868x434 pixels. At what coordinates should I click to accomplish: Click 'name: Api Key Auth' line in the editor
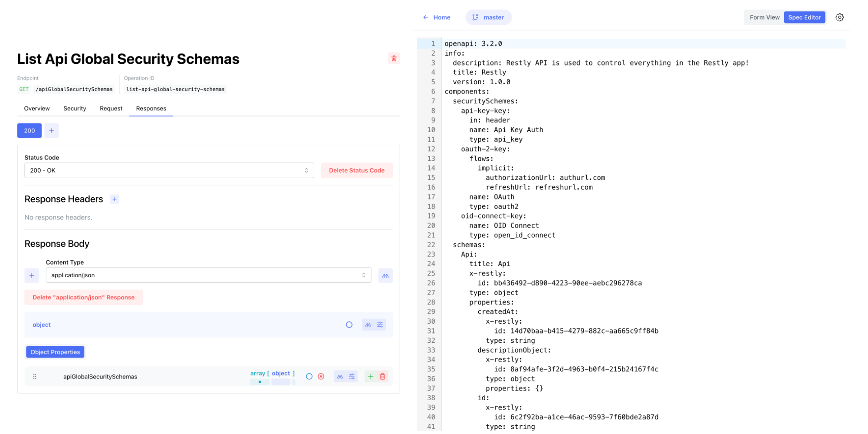click(x=506, y=129)
